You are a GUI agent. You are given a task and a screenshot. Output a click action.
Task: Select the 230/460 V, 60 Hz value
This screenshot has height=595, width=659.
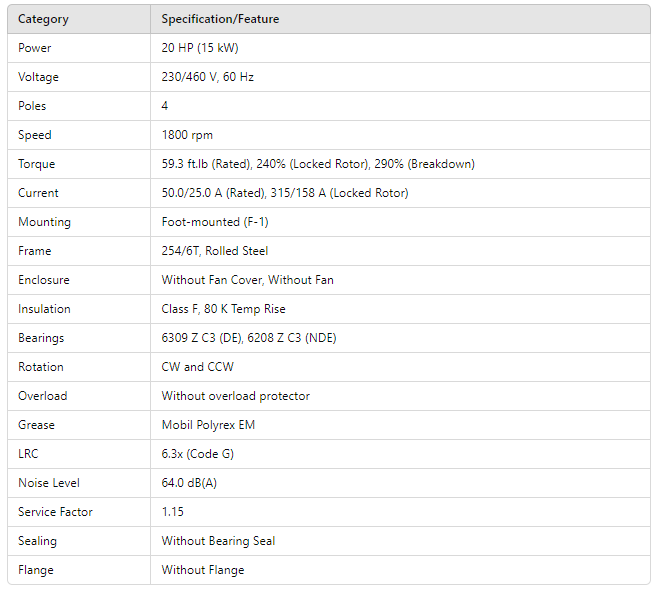(208, 77)
